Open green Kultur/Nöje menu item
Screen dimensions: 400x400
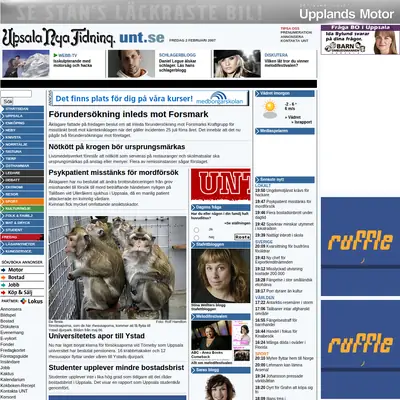[x=22, y=209]
